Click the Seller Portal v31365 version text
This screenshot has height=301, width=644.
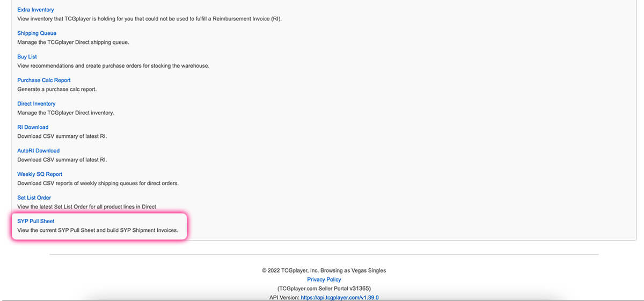click(x=324, y=288)
